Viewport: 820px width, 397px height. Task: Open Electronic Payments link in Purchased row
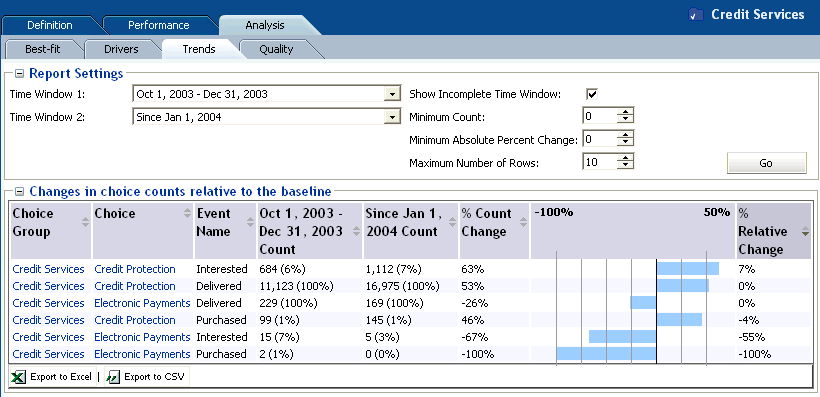(x=142, y=354)
